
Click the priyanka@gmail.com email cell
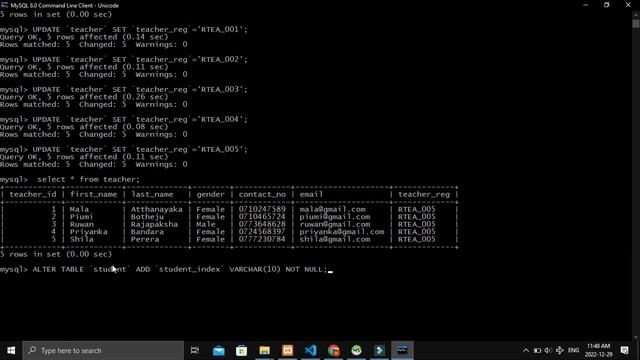point(342,232)
